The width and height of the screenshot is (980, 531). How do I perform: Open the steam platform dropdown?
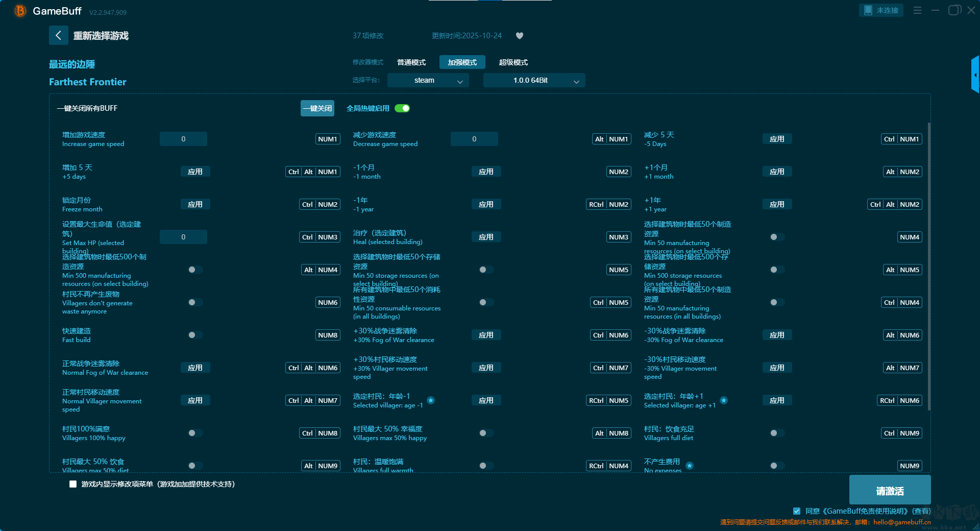(x=428, y=80)
